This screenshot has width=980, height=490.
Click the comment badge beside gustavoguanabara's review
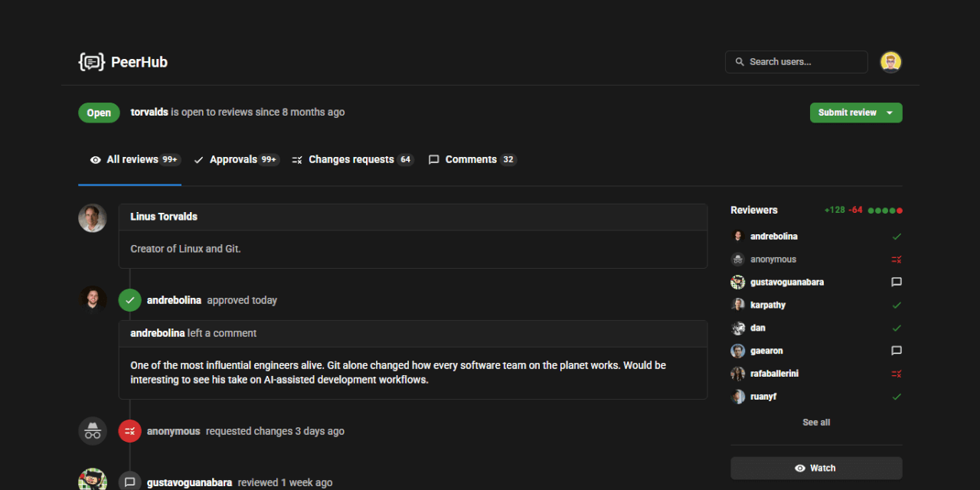(130, 482)
